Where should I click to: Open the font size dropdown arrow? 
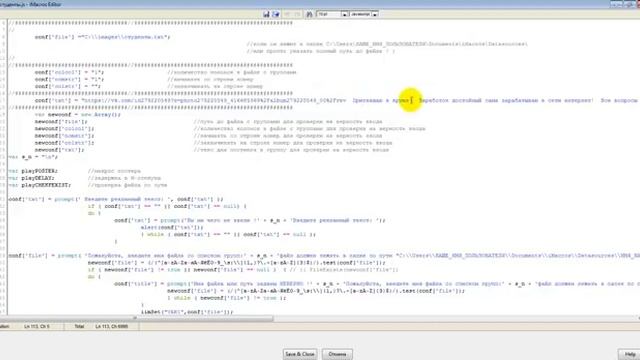344,14
